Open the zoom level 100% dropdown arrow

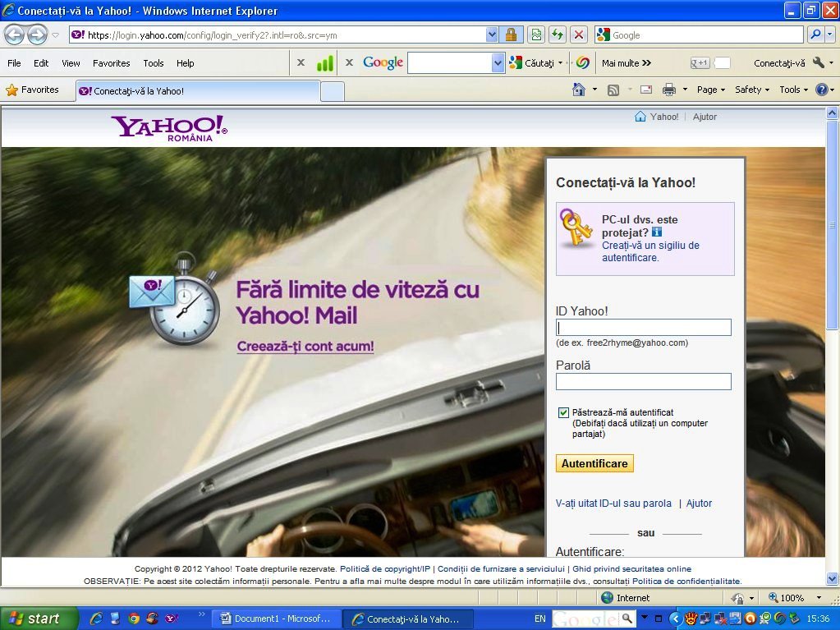(819, 598)
